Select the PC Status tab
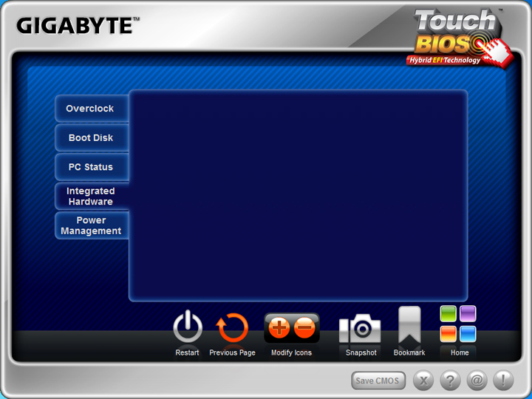This screenshot has width=532, height=399. point(90,167)
